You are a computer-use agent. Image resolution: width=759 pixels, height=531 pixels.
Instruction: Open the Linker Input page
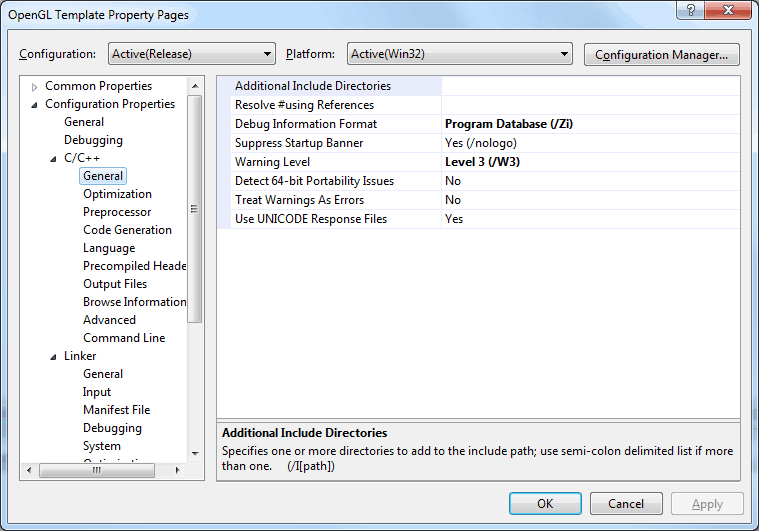click(x=97, y=392)
